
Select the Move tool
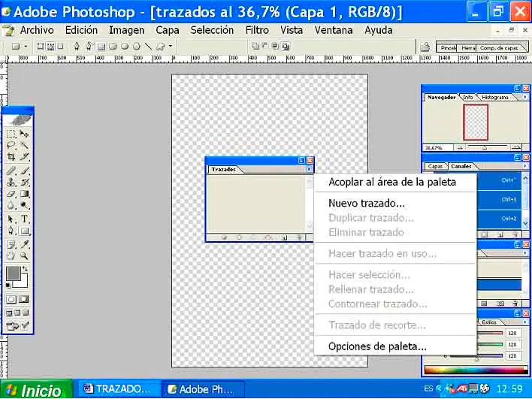[x=24, y=134]
